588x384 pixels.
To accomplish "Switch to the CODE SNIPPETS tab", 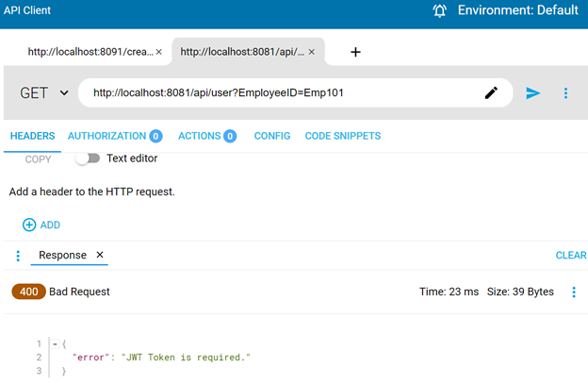I will click(342, 136).
